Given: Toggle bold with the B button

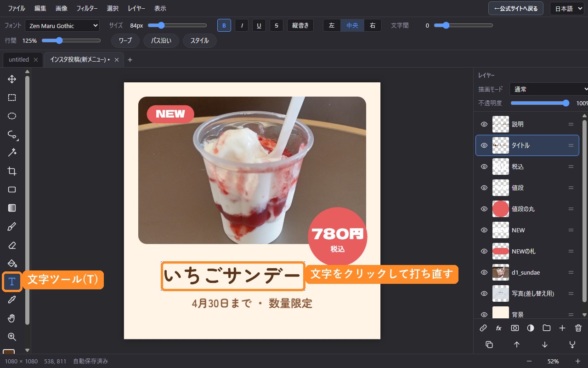Looking at the screenshot, I should (224, 26).
